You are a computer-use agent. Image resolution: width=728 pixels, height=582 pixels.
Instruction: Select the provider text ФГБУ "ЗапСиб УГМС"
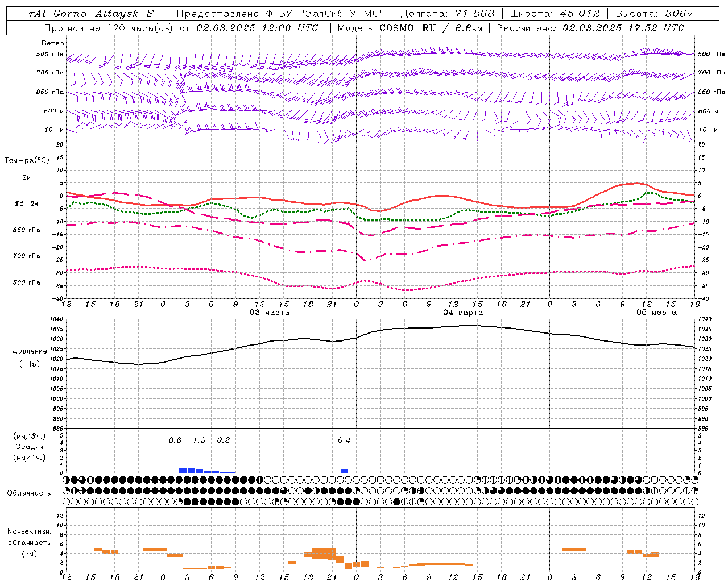325,14
